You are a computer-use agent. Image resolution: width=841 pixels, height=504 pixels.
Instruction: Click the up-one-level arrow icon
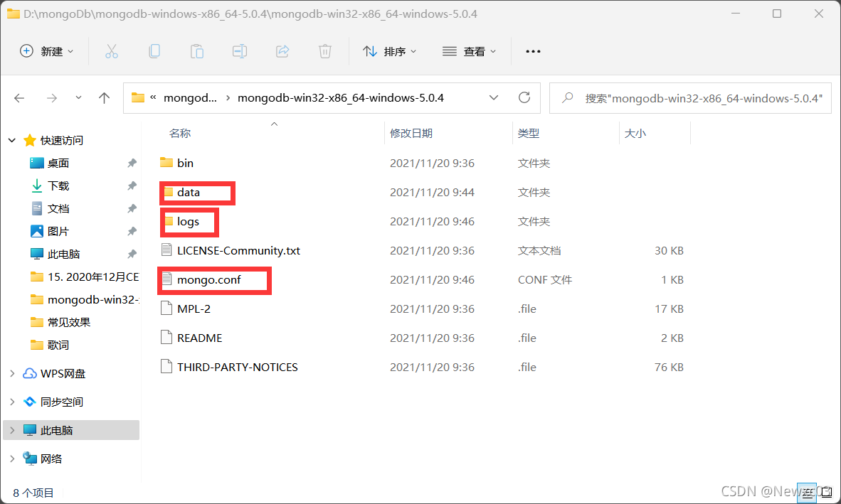point(104,98)
